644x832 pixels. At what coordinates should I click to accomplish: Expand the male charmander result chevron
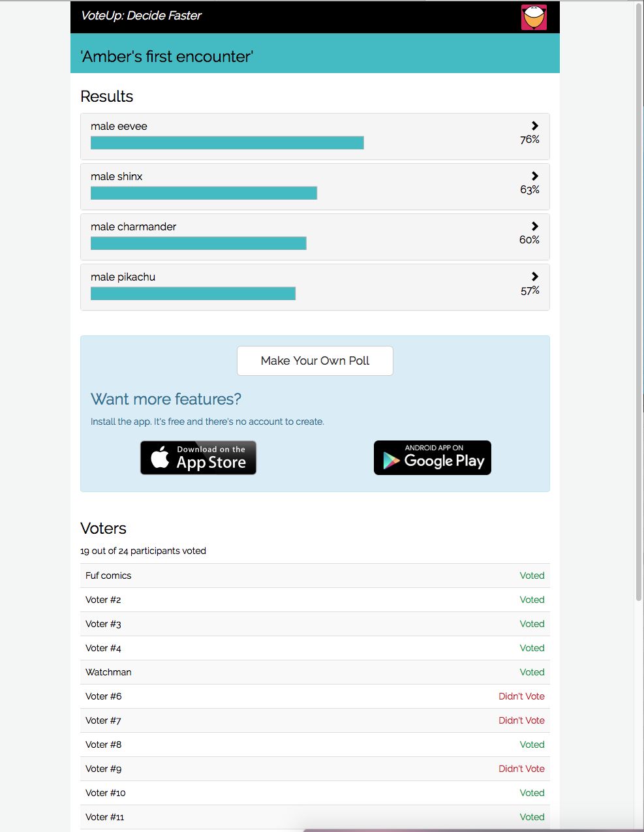coord(535,226)
